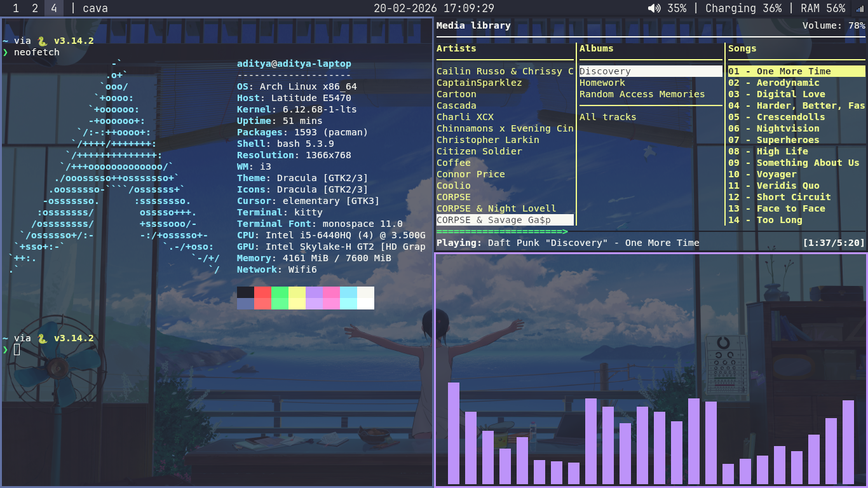
Task: Focus the terminal cursor at the bottom prompt
Action: 17,349
